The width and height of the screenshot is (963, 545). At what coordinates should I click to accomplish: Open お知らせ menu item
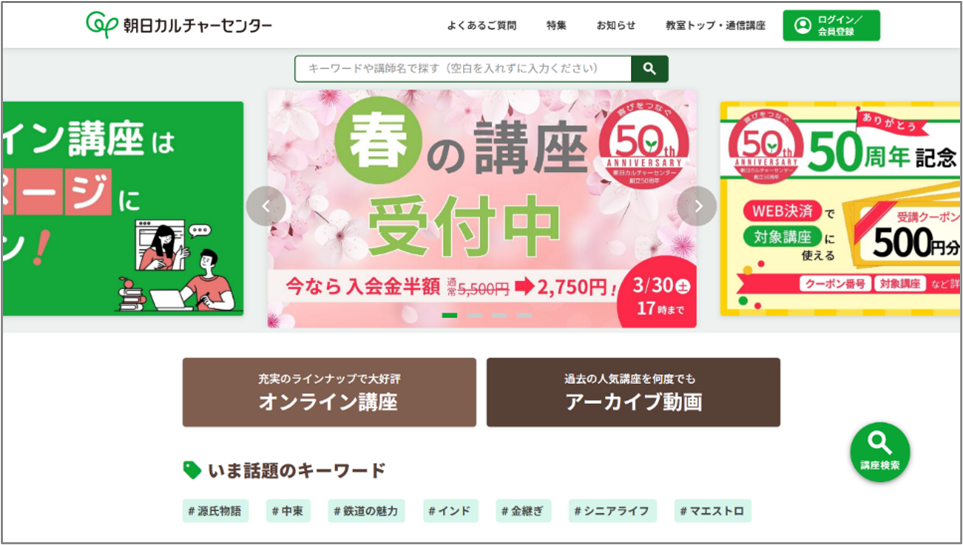[616, 26]
